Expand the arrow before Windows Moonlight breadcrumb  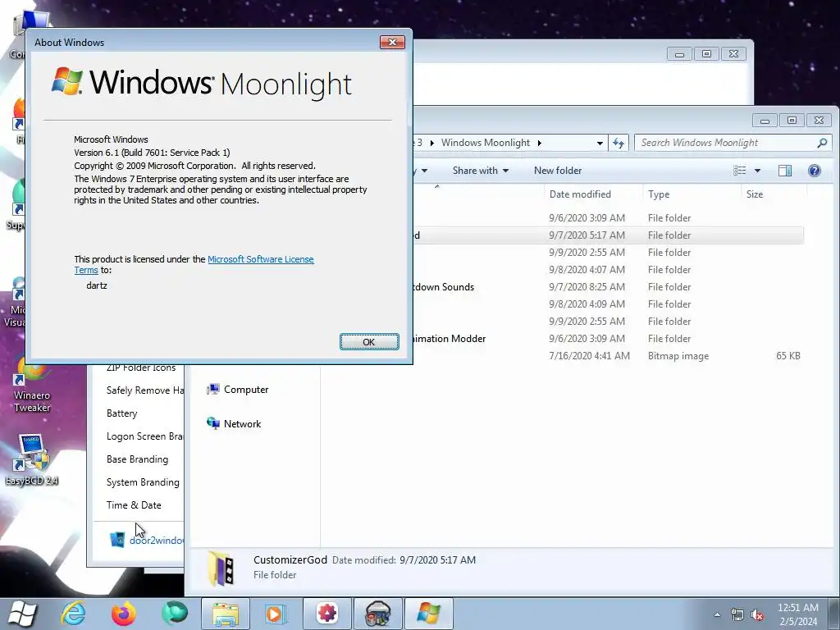431,143
